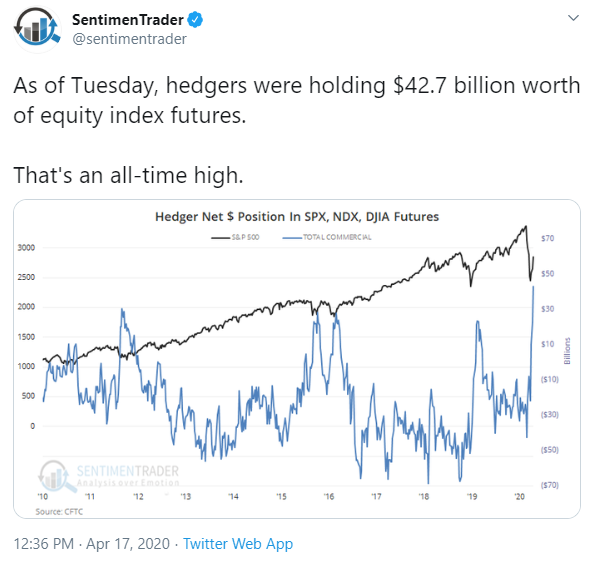This screenshot has height=564, width=590.
Task: Click the '15 year marker on x-axis
Action: (281, 497)
